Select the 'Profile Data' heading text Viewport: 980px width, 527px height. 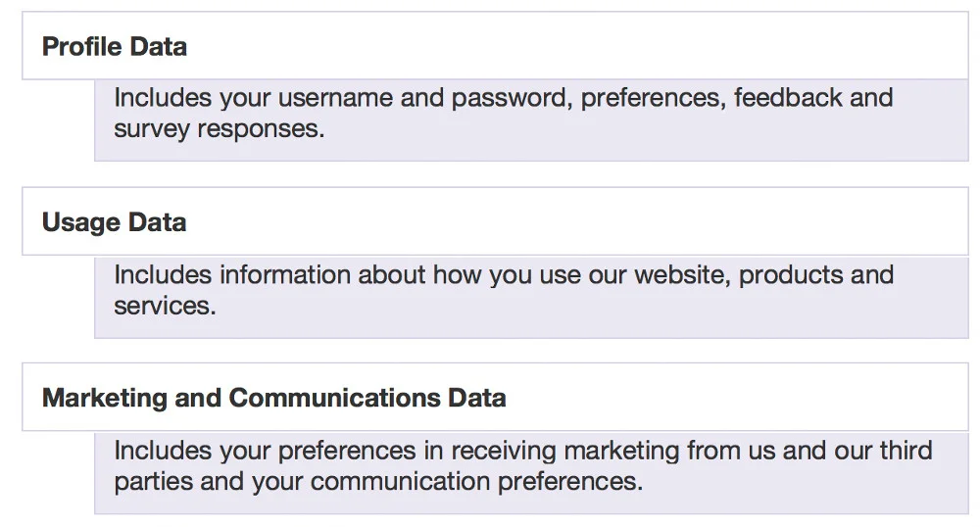pos(115,47)
